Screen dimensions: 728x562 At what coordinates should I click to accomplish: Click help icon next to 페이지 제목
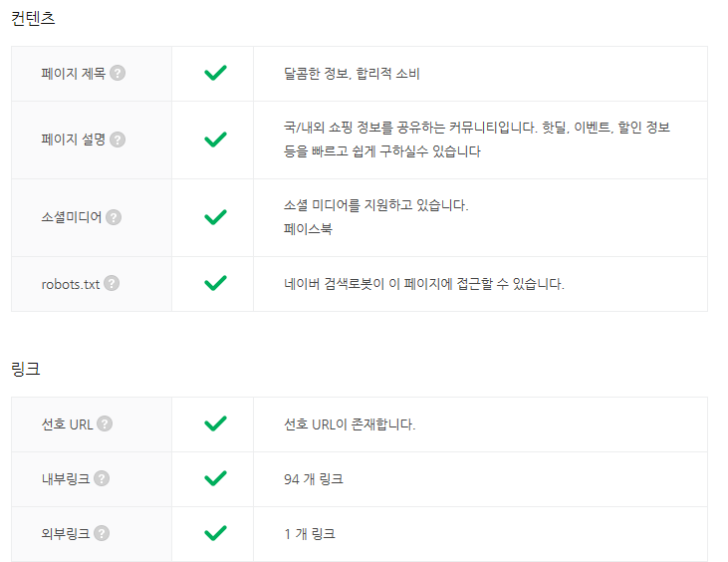tap(118, 73)
